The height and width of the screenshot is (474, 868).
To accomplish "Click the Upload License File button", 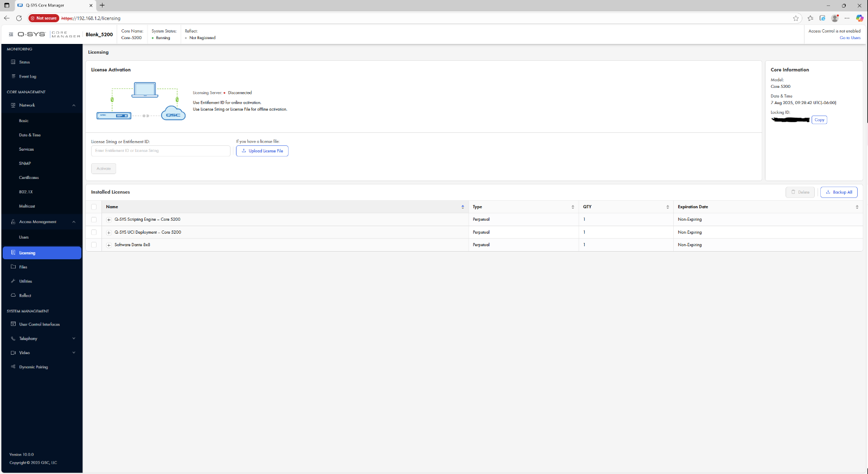I will tap(262, 151).
